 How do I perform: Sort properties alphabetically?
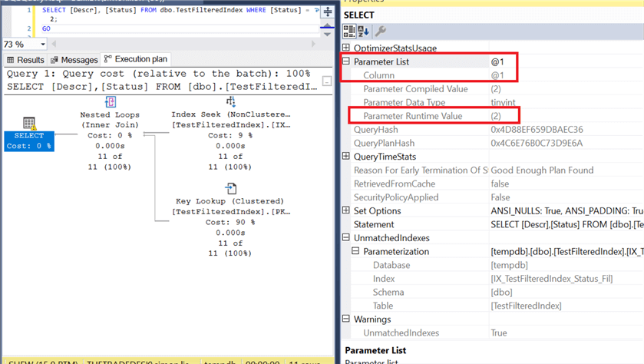coord(364,31)
